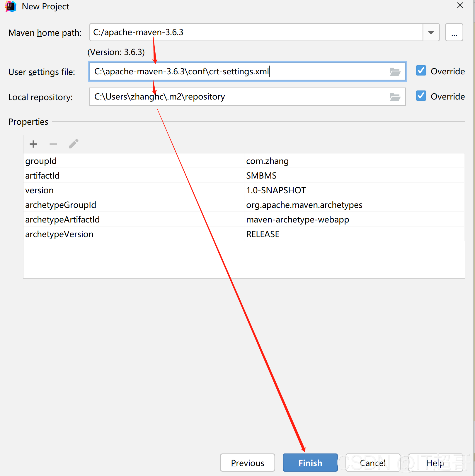Click the User settings file label
Screen dimensions: 475x476
pos(42,72)
